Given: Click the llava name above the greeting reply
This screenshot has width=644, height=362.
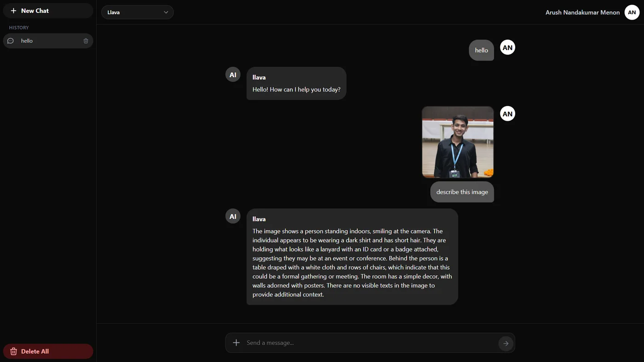Looking at the screenshot, I should (259, 77).
